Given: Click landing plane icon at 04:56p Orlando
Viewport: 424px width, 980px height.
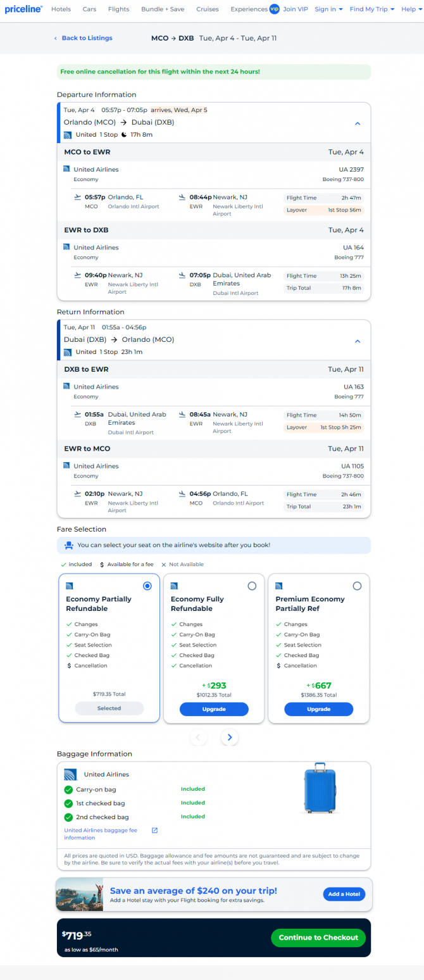Looking at the screenshot, I should 183,493.
